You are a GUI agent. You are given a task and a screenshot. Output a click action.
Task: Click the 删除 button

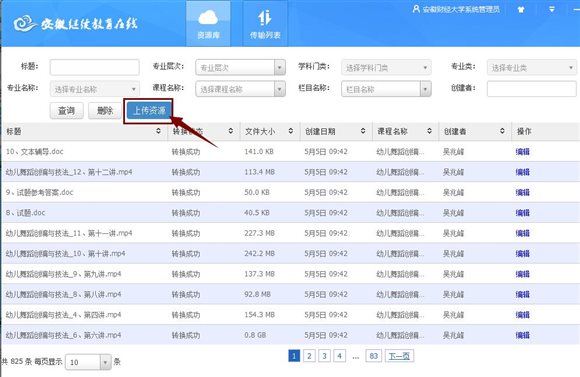click(x=105, y=111)
